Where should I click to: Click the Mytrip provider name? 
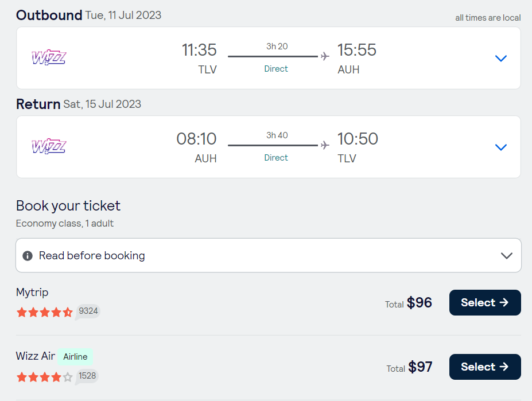32,293
